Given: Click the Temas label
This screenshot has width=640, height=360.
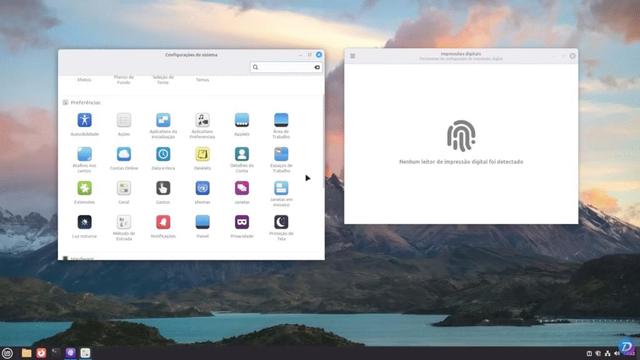Looking at the screenshot, I should [x=202, y=80].
